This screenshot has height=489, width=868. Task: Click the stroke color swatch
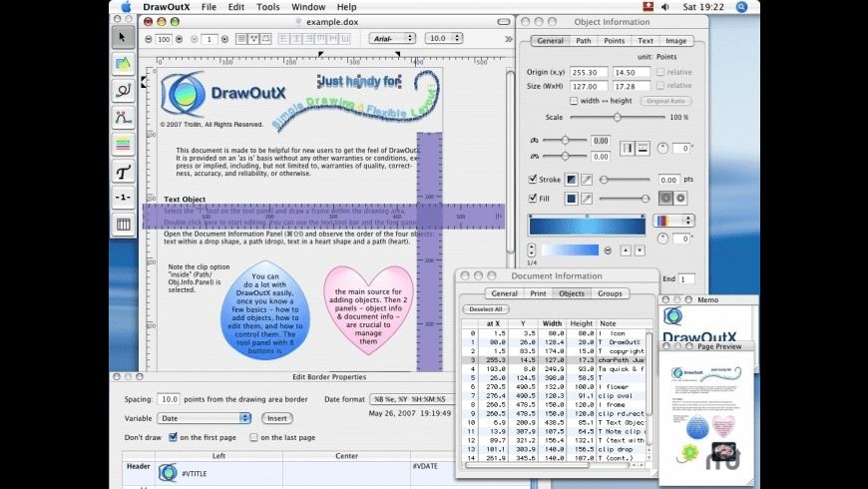(571, 180)
